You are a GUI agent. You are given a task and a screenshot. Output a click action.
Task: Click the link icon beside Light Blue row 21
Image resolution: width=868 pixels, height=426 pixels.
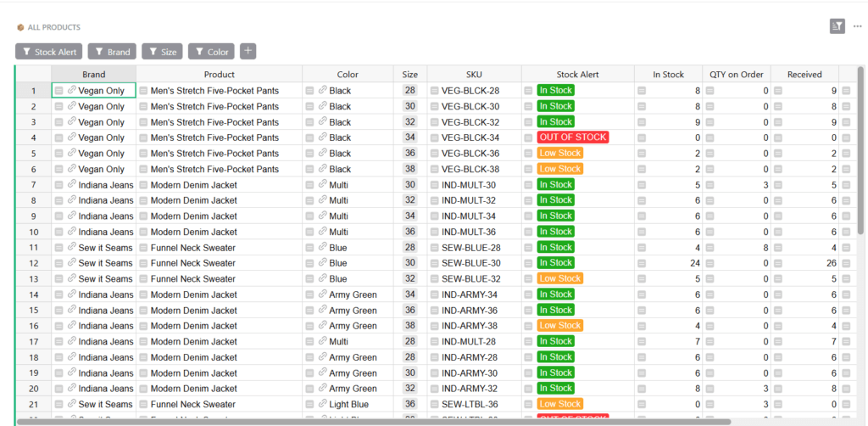(x=322, y=403)
